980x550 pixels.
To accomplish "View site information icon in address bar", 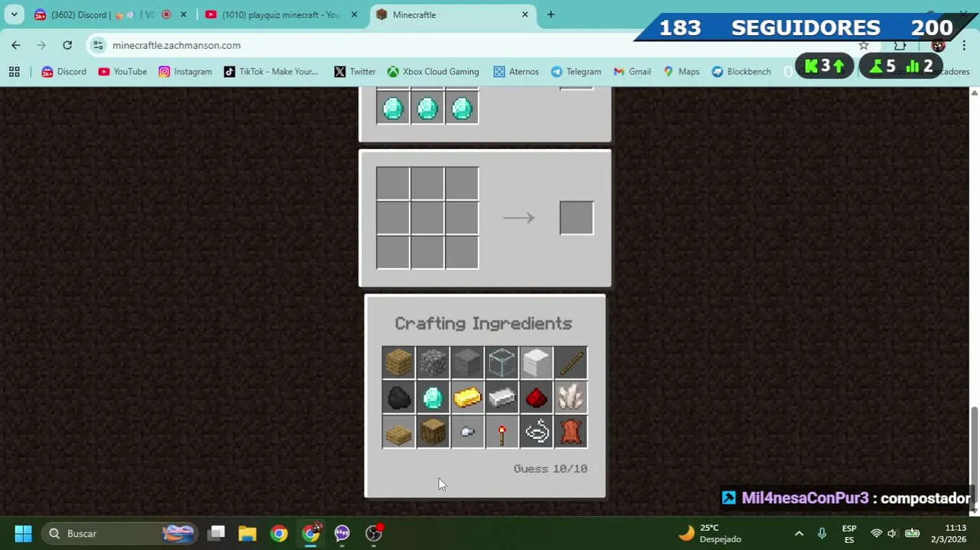I will (98, 45).
